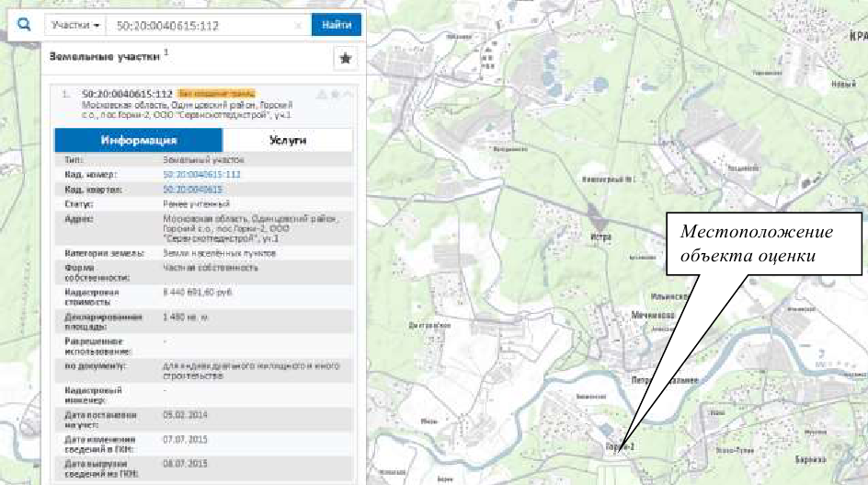The image size is (868, 485).
Task: Switch to the Информация tab
Action: pyautogui.click(x=139, y=140)
